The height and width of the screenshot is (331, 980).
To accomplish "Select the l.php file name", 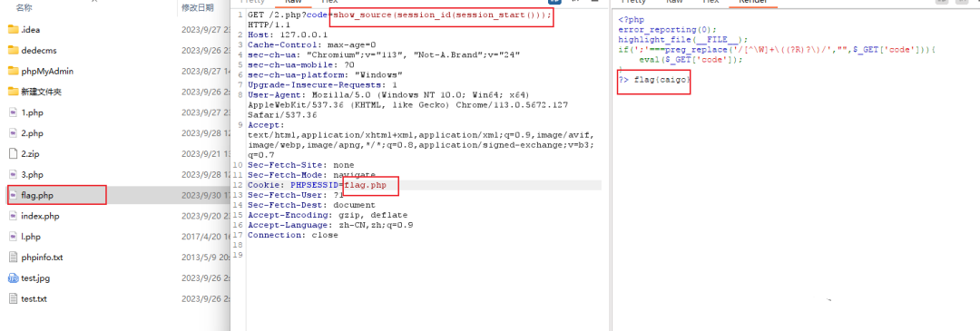I will click(x=31, y=237).
